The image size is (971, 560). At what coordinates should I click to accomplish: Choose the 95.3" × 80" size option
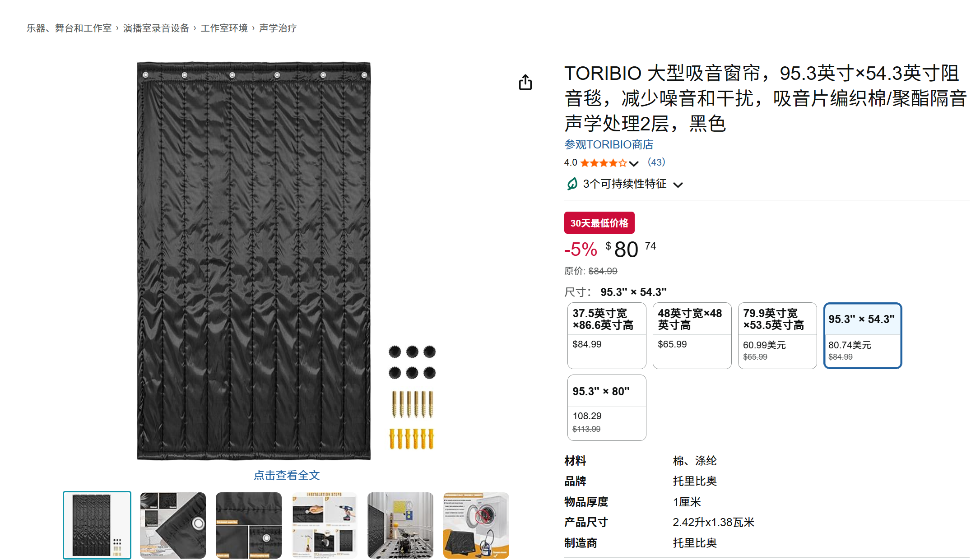tap(607, 408)
